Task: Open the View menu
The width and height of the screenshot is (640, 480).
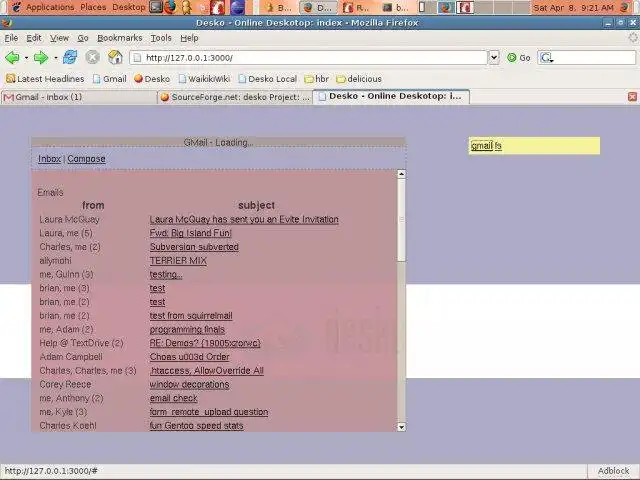Action: coord(59,38)
